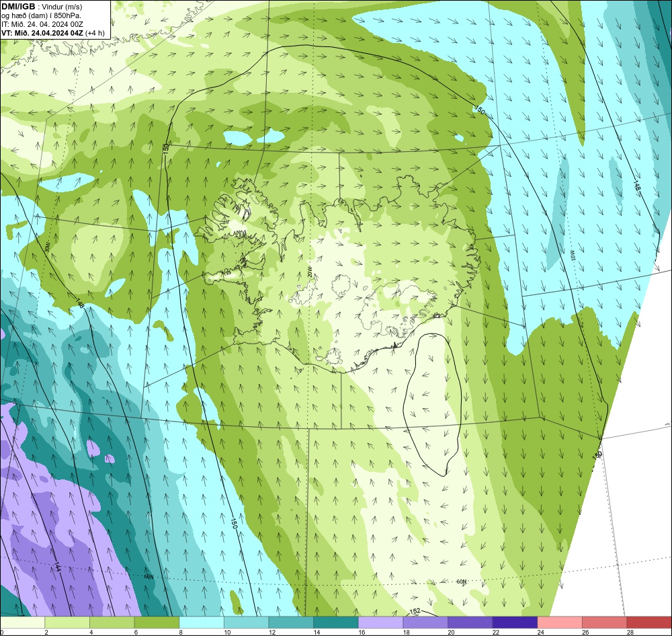Click the legend tick label '28'
This screenshot has height=636, width=672.
tap(630, 632)
